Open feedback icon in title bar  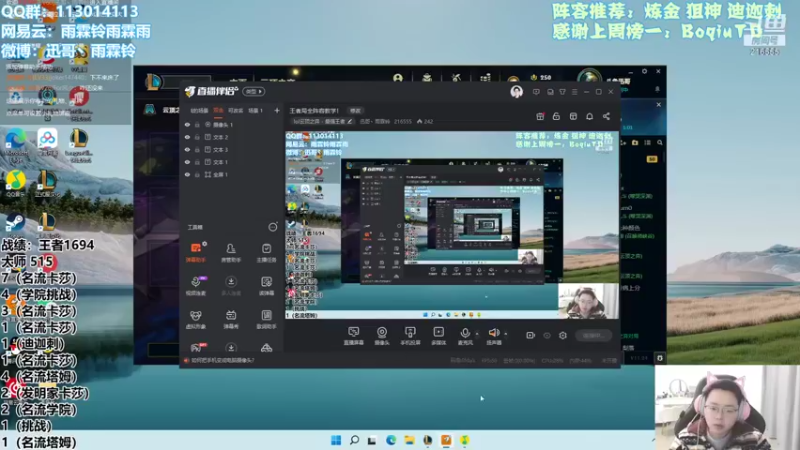(x=550, y=92)
